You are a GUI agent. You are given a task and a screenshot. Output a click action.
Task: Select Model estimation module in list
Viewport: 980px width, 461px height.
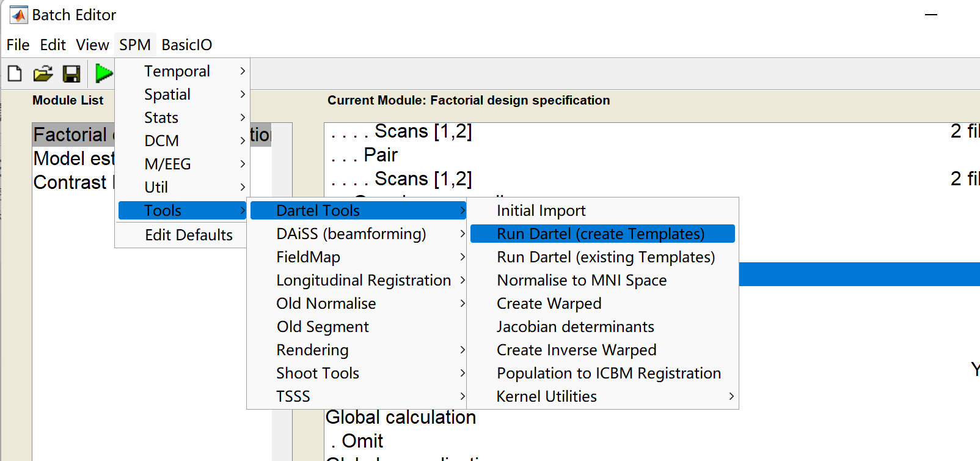pos(73,158)
